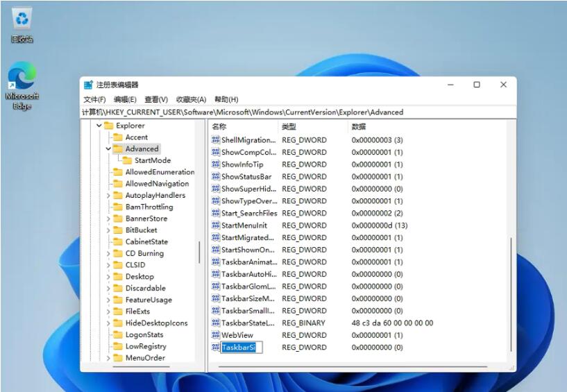
Task: Open the 文件(F) menu
Action: pos(94,99)
